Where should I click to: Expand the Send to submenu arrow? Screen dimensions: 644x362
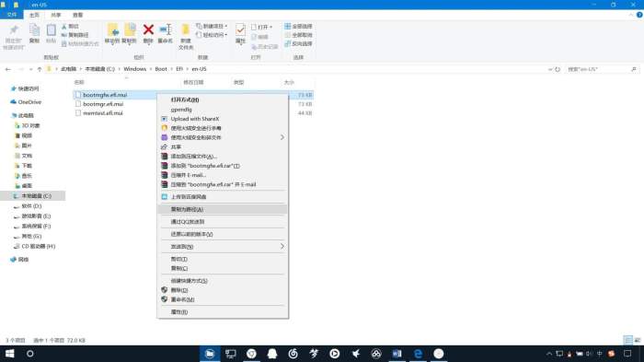coord(282,246)
